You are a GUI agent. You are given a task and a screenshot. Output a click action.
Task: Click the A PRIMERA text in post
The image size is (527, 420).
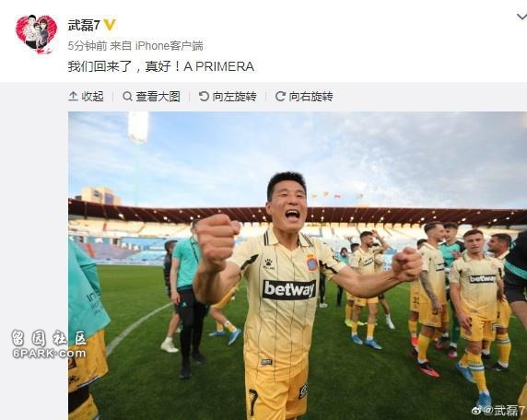218,66
